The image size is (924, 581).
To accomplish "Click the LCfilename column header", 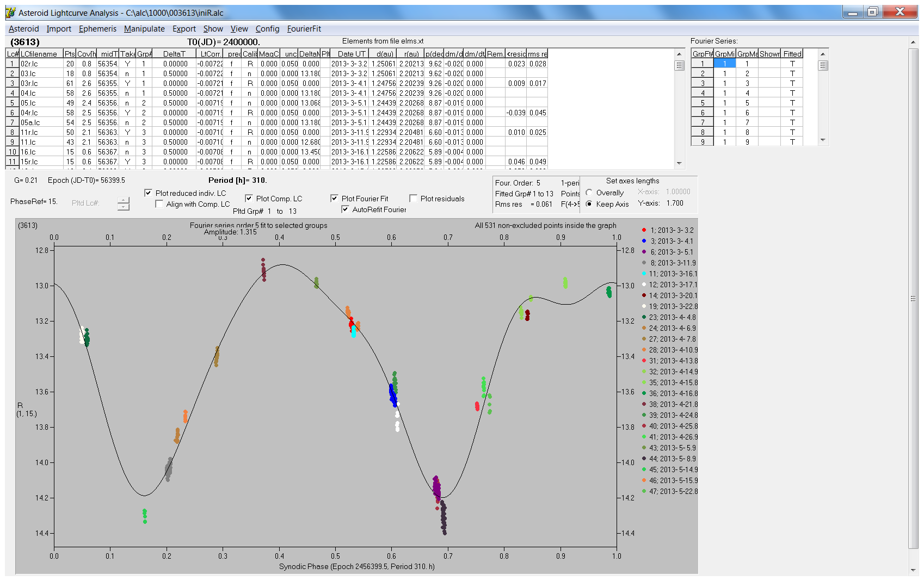I will (x=41, y=54).
